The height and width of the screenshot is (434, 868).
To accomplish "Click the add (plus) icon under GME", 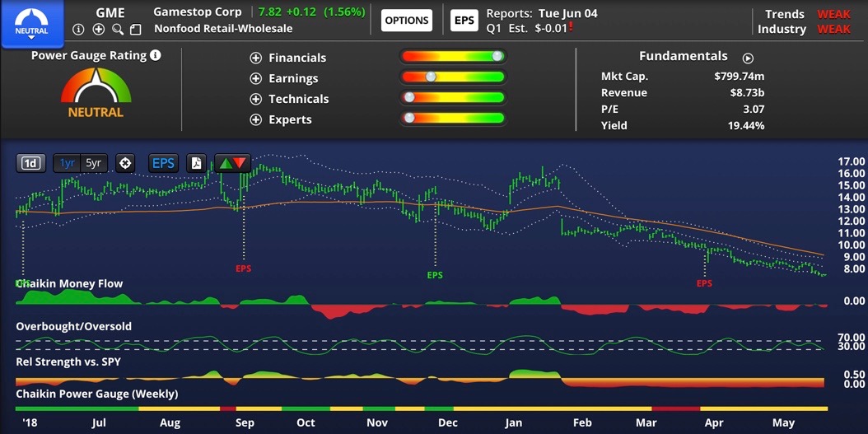I will click(x=98, y=30).
